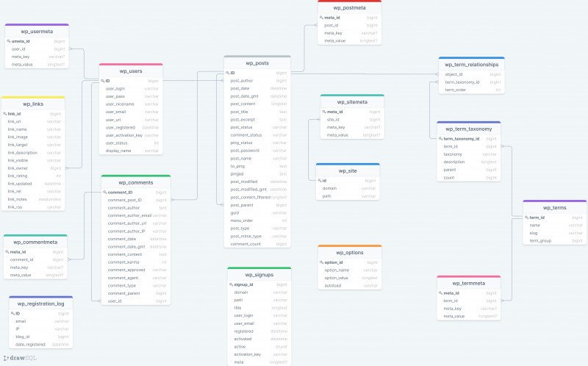
Task: Select the wp_links table header
Action: click(33, 104)
